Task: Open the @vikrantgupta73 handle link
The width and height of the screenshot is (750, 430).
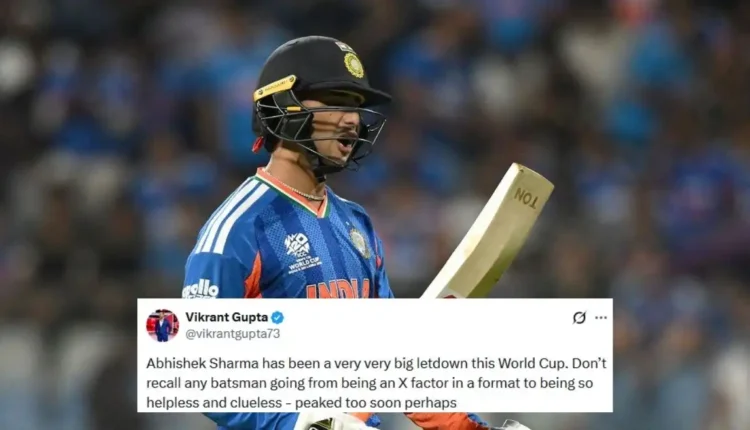Action: (x=232, y=334)
